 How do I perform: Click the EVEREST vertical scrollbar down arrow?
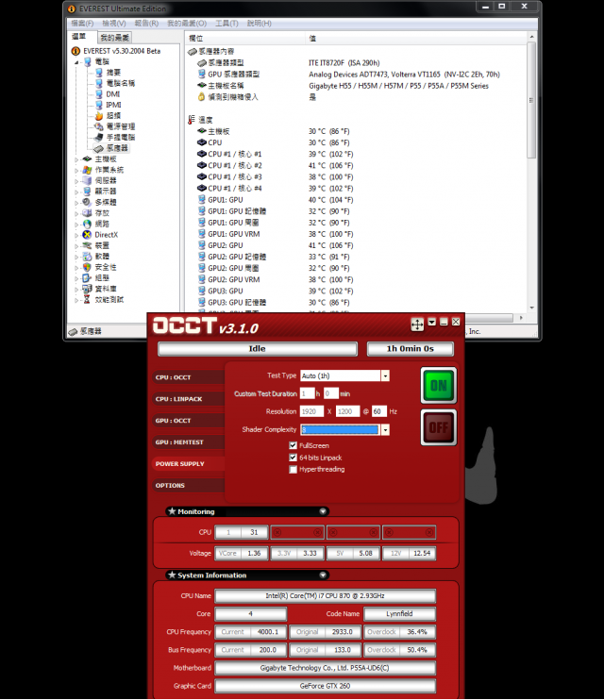point(531,308)
